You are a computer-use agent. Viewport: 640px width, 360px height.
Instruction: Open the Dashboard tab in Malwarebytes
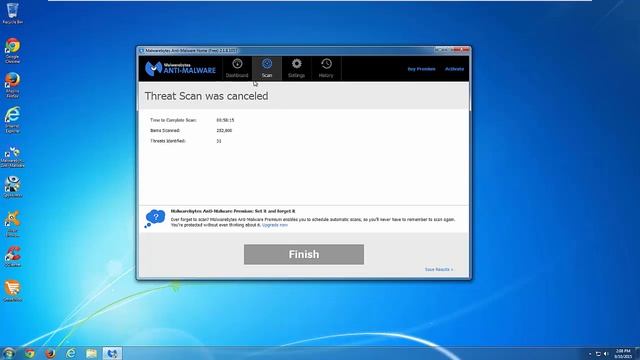click(237, 68)
